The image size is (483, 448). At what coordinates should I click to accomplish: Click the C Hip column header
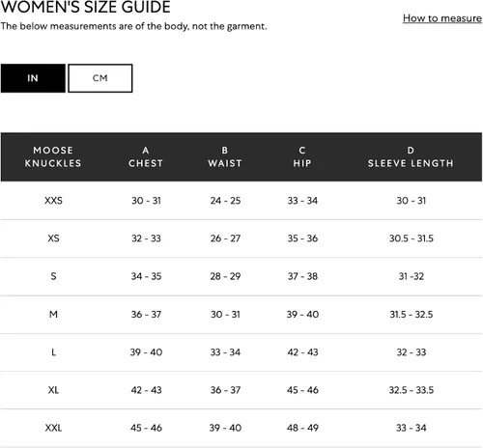[x=302, y=156]
